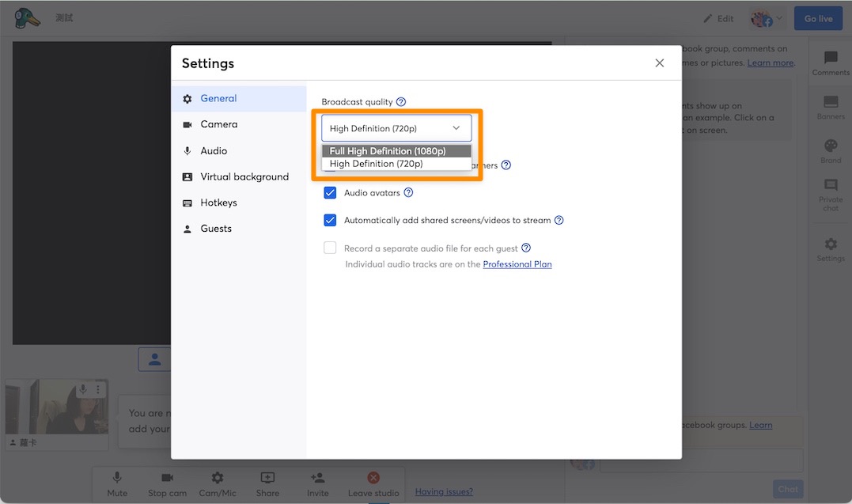Screen dimensions: 852x504
Task: Click the Share screen icon
Action: click(267, 478)
